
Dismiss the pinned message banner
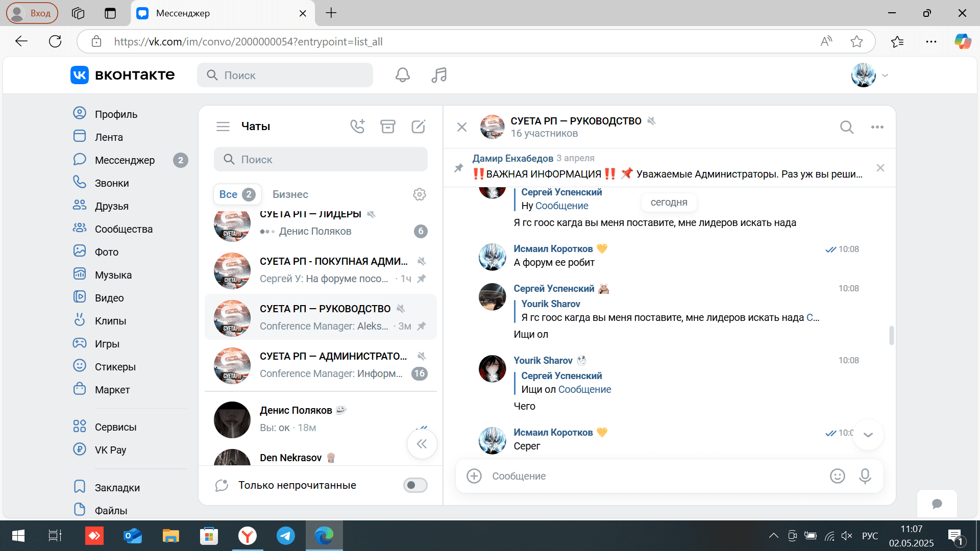(x=880, y=168)
